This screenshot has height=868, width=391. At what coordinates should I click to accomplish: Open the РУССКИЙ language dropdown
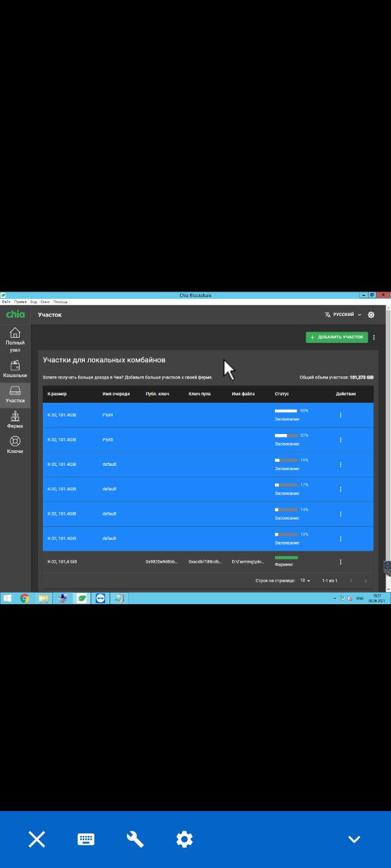[x=343, y=315]
